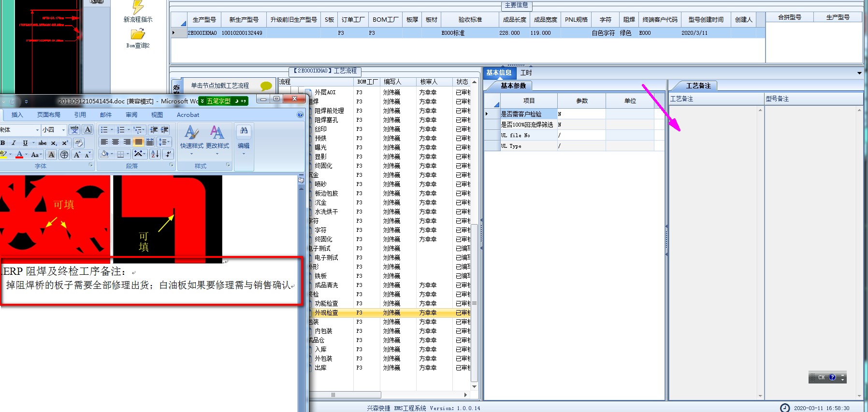Click the shading paint bucket icon
The height and width of the screenshot is (412, 868).
click(104, 154)
